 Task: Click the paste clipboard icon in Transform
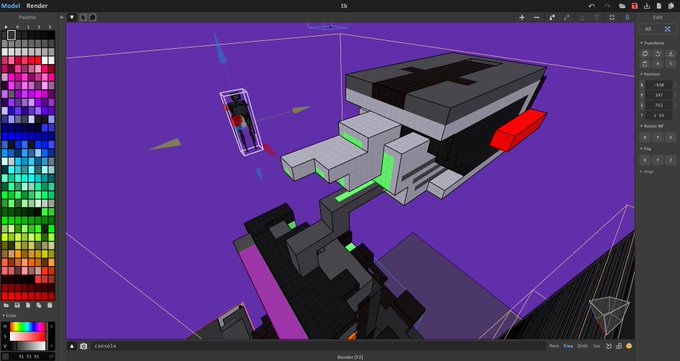tap(645, 64)
